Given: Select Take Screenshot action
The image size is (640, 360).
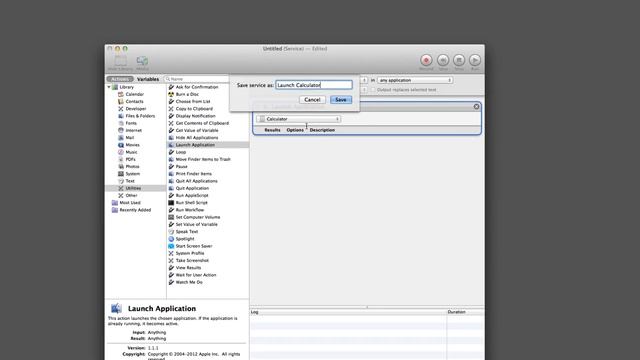Looking at the screenshot, I should pyautogui.click(x=192, y=260).
